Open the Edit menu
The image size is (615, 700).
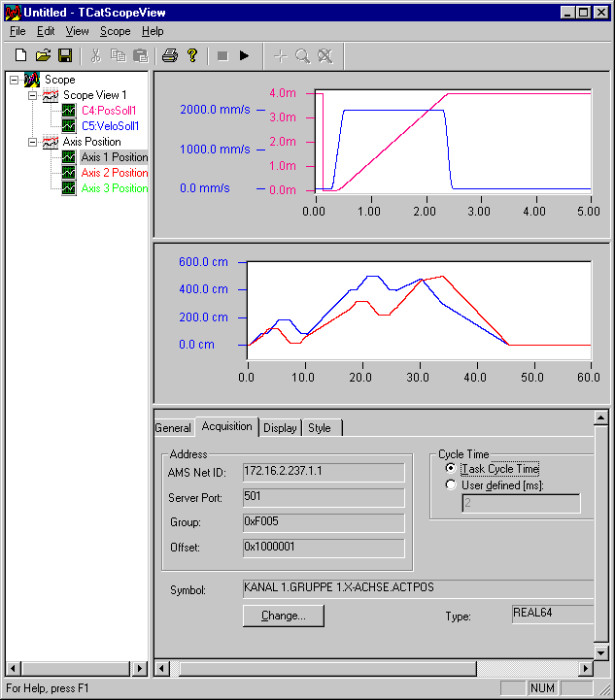(x=46, y=31)
